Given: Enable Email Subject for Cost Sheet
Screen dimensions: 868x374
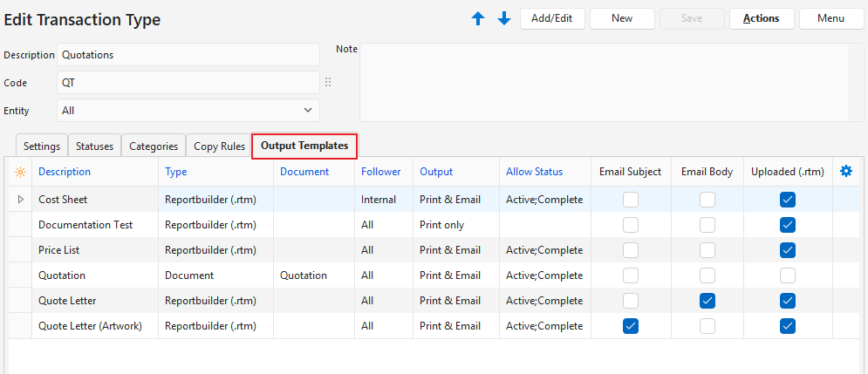Looking at the screenshot, I should (x=631, y=200).
